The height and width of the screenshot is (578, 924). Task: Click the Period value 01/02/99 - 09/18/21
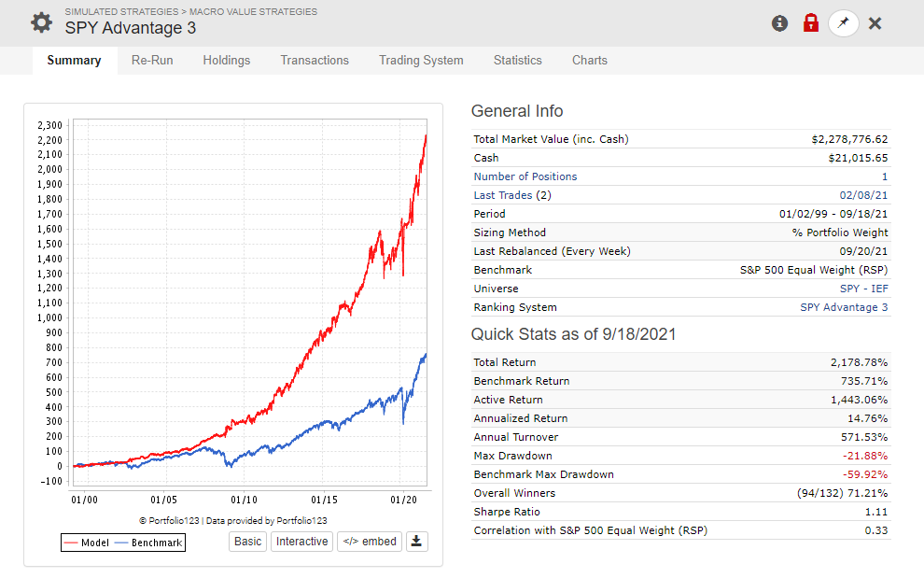pyautogui.click(x=833, y=214)
